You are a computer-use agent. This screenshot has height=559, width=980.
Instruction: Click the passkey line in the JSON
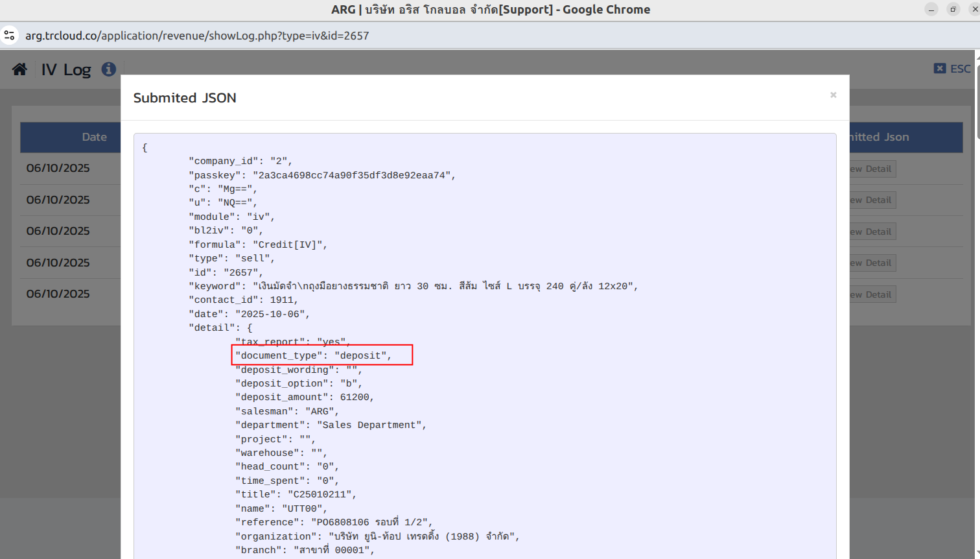pos(321,175)
